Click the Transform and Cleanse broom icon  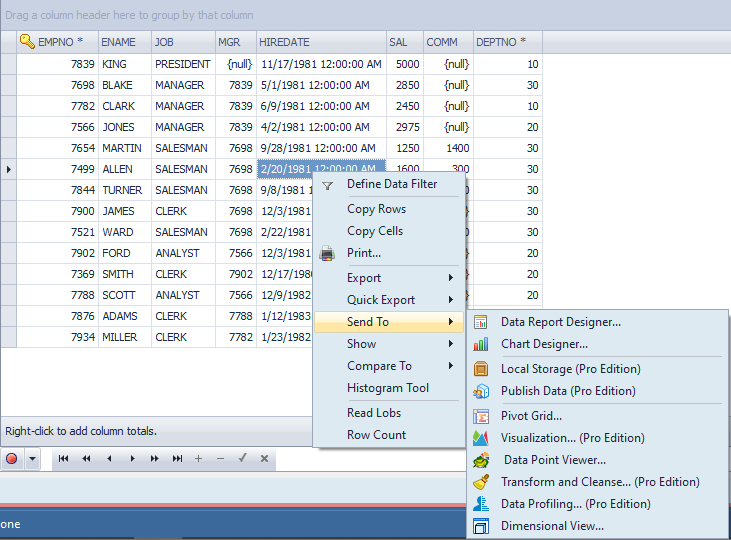481,482
